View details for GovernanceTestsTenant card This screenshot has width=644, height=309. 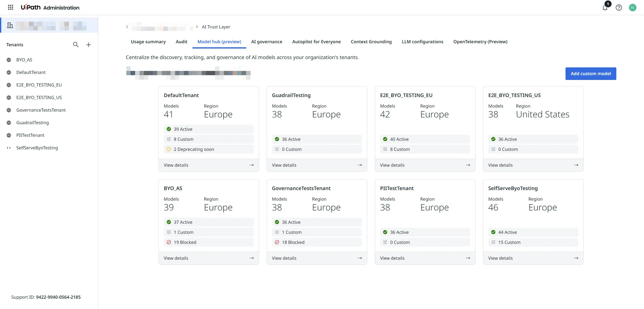point(317,258)
